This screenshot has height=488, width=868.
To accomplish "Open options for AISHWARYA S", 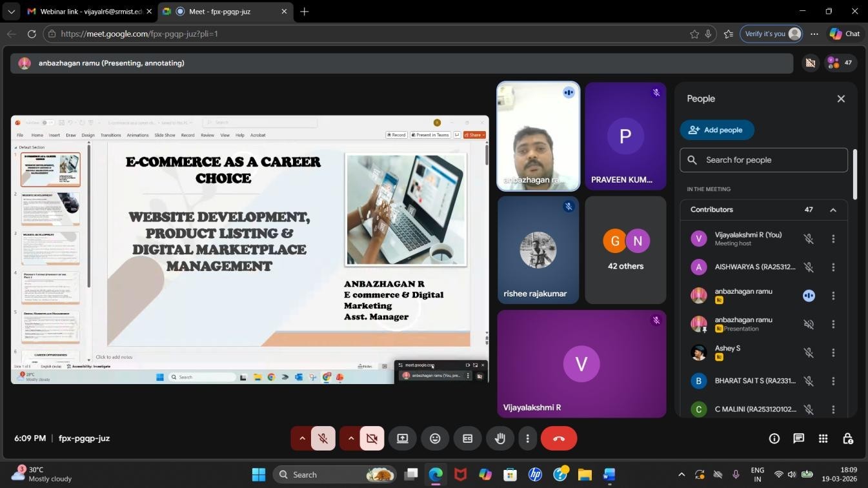I will (833, 267).
